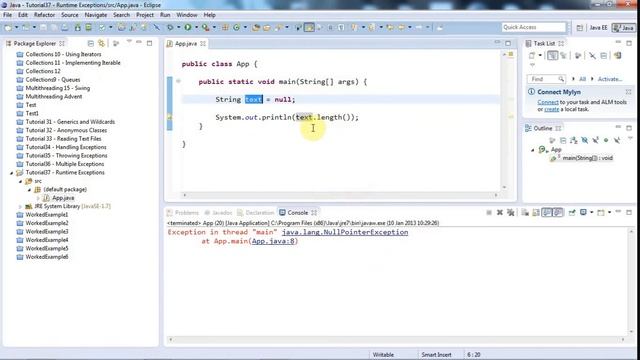
Task: Open New Task dropdown arrow in Task List
Action: coord(540,56)
